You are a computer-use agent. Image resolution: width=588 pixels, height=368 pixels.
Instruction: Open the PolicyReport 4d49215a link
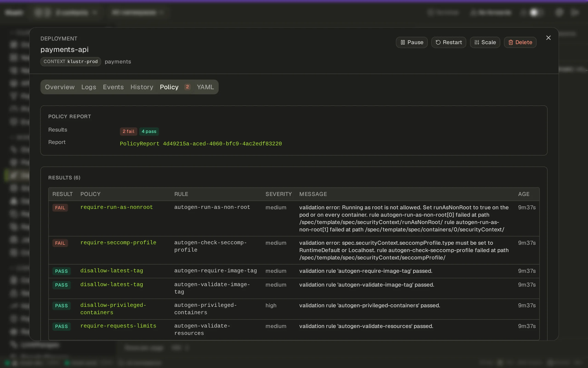201,144
